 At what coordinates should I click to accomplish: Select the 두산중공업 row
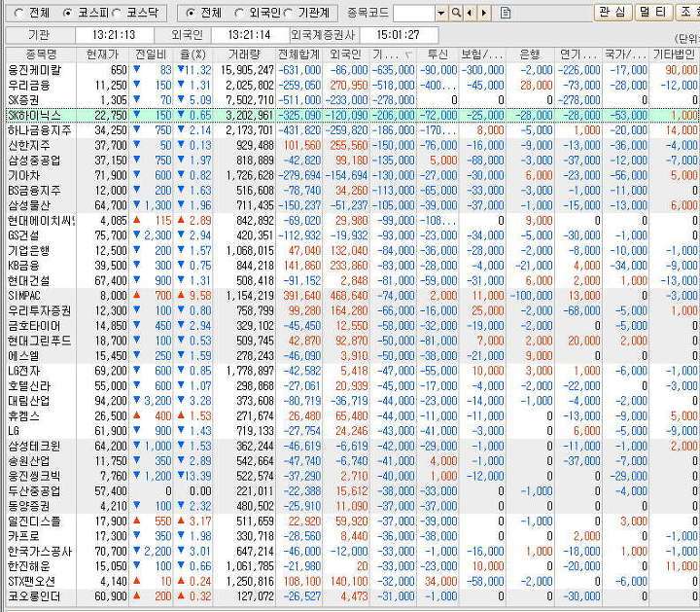tap(353, 491)
